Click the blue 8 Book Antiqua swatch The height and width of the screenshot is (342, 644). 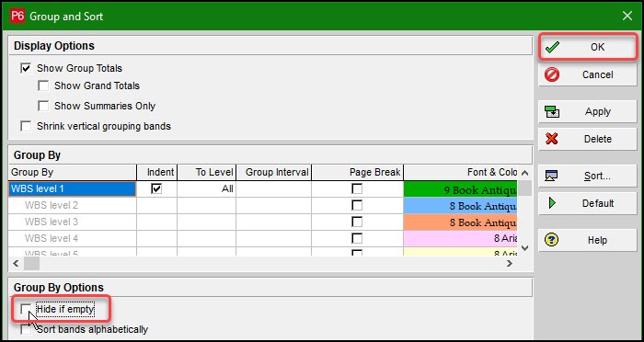(x=460, y=206)
